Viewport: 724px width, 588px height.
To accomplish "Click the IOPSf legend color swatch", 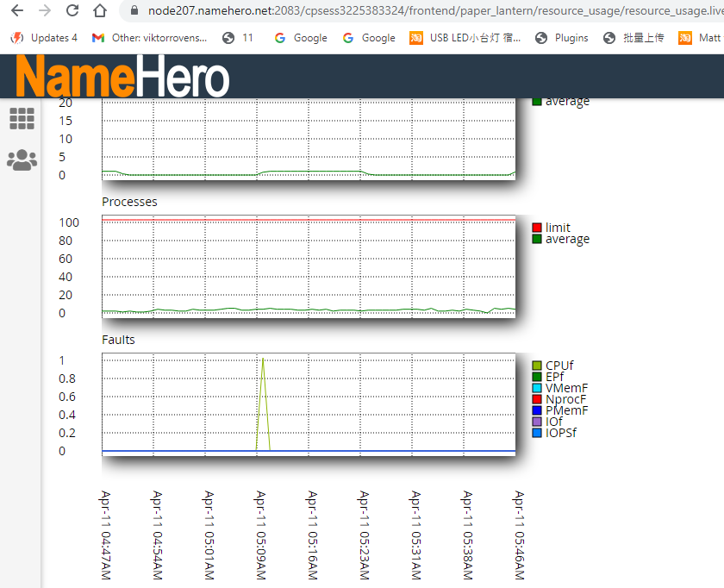I will point(537,433).
